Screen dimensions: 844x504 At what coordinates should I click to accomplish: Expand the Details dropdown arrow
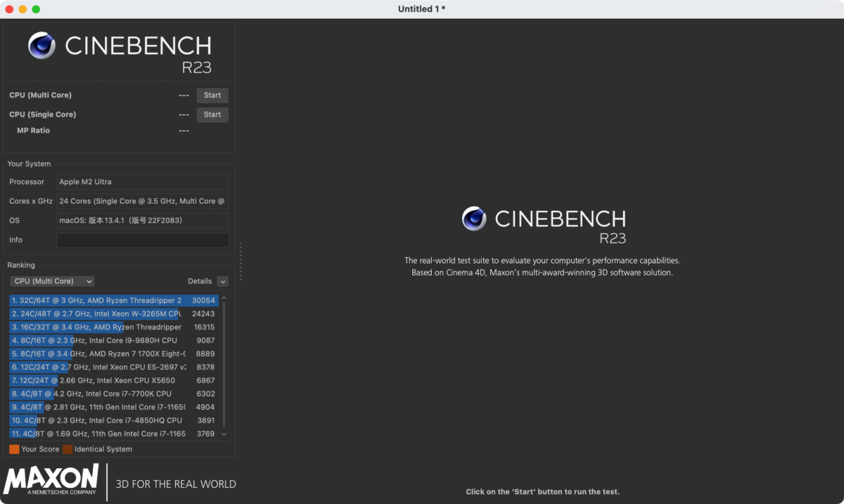223,281
